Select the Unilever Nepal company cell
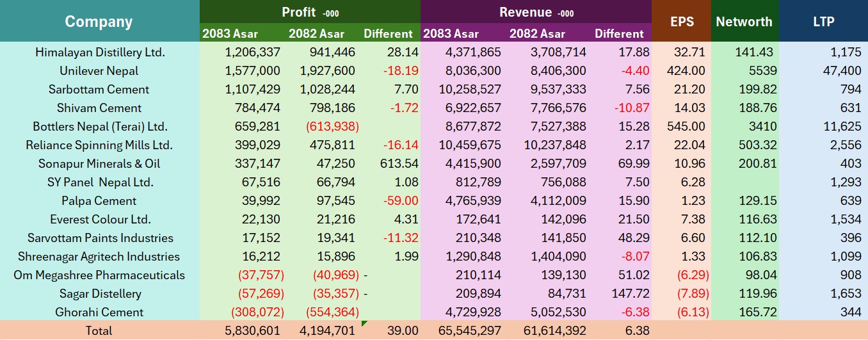 click(x=99, y=70)
